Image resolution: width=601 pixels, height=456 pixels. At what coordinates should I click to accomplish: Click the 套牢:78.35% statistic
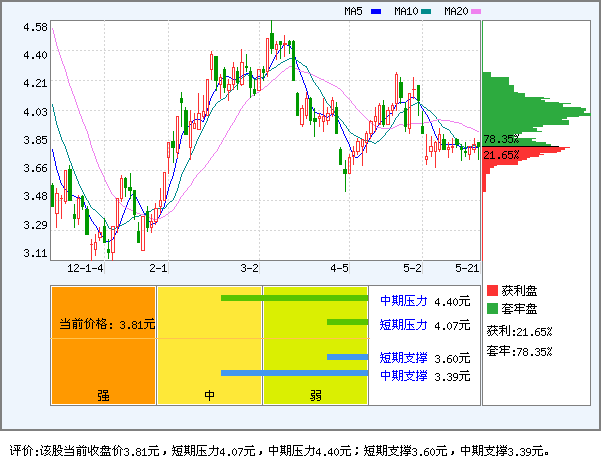pos(519,351)
